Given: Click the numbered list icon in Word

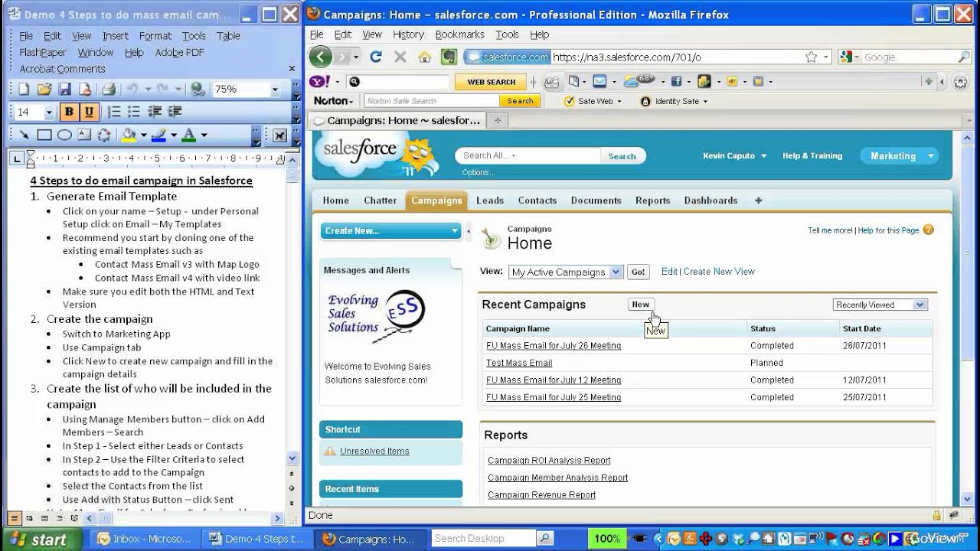Looking at the screenshot, I should point(114,112).
